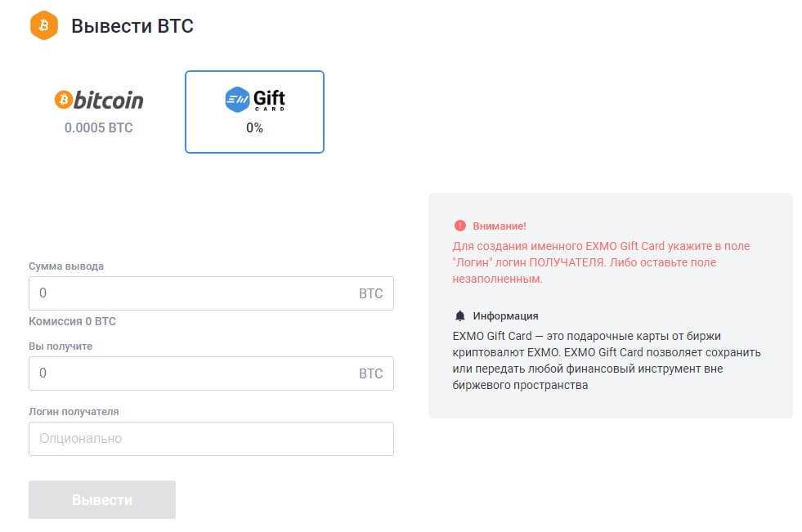
Task: Click the Вывести BTC page heading
Action: (132, 26)
